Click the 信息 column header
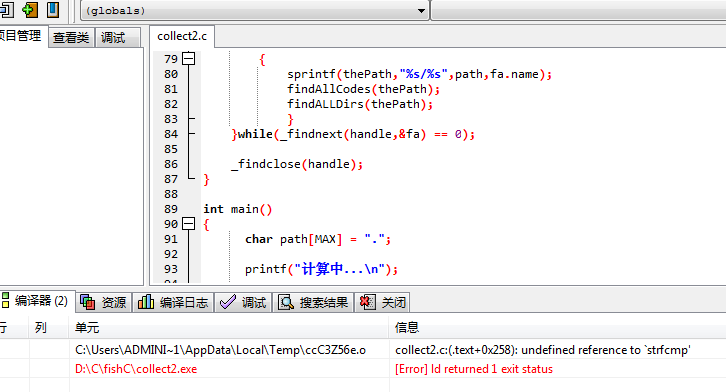726x392 pixels. [x=557, y=328]
